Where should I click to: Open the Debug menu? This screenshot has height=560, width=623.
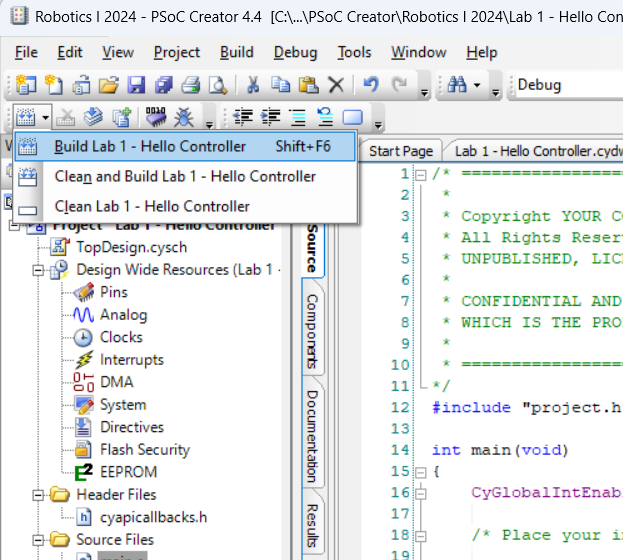tap(296, 52)
